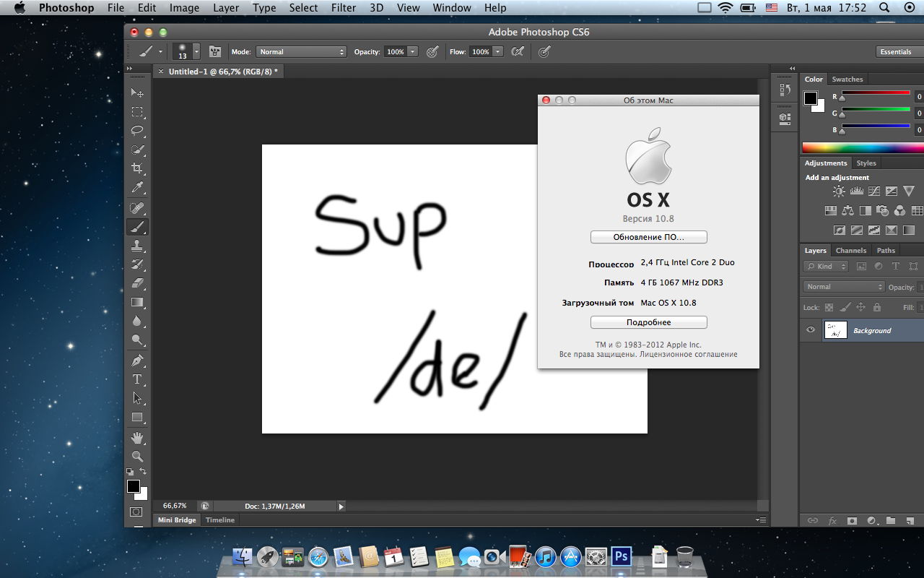Select the Dodge tool
924x578 pixels.
[x=136, y=340]
